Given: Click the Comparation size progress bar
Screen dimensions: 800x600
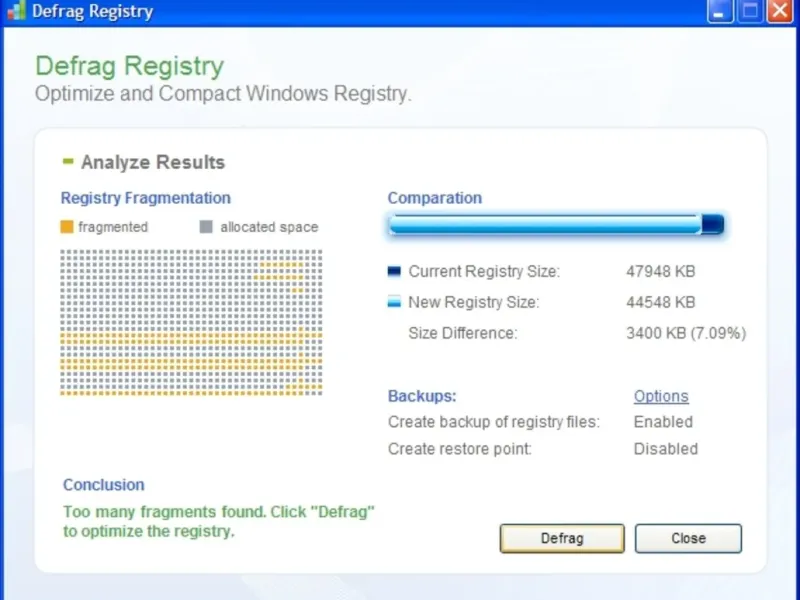Looking at the screenshot, I should (556, 224).
